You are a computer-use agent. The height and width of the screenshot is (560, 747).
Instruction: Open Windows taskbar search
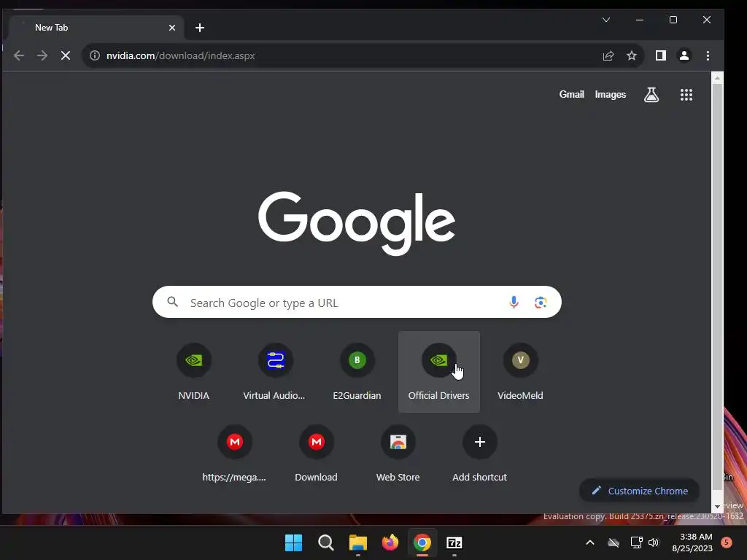(x=326, y=542)
